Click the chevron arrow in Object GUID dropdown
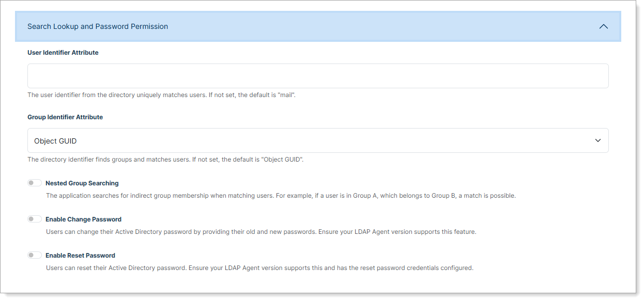 pyautogui.click(x=598, y=140)
